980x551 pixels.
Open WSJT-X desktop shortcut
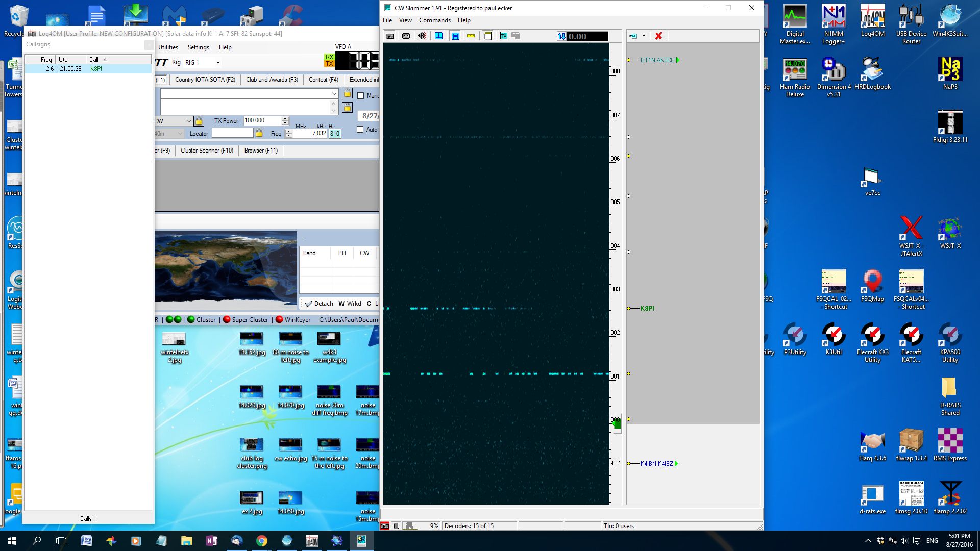click(950, 233)
